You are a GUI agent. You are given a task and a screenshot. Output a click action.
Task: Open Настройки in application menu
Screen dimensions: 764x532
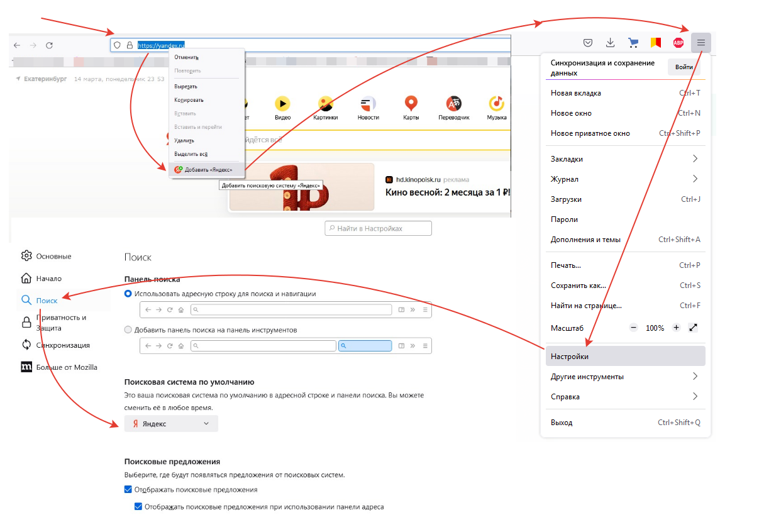tap(625, 356)
